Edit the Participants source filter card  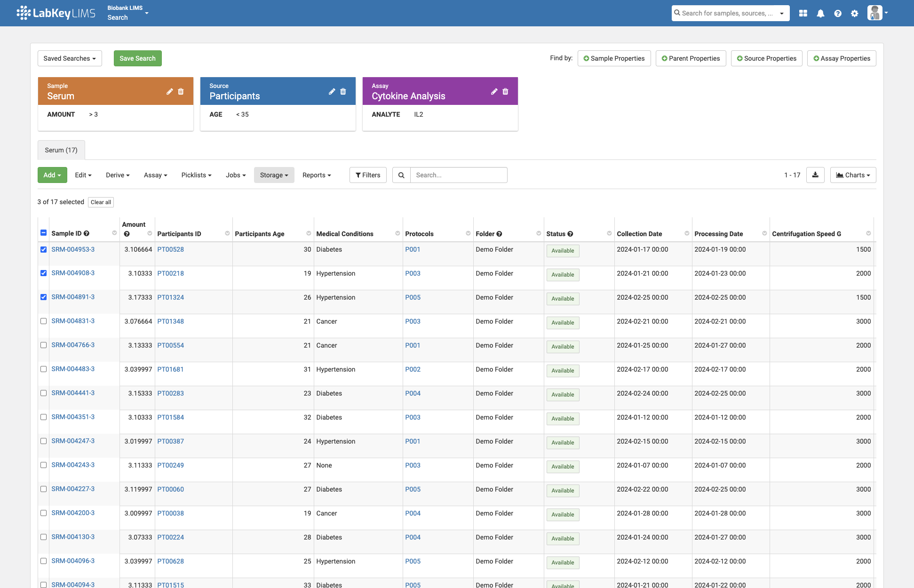332,91
